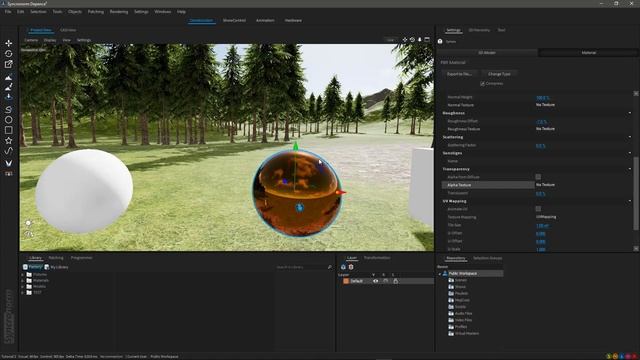Toggle visibility eye of Default layer
640x360 pixels.
[x=376, y=281]
